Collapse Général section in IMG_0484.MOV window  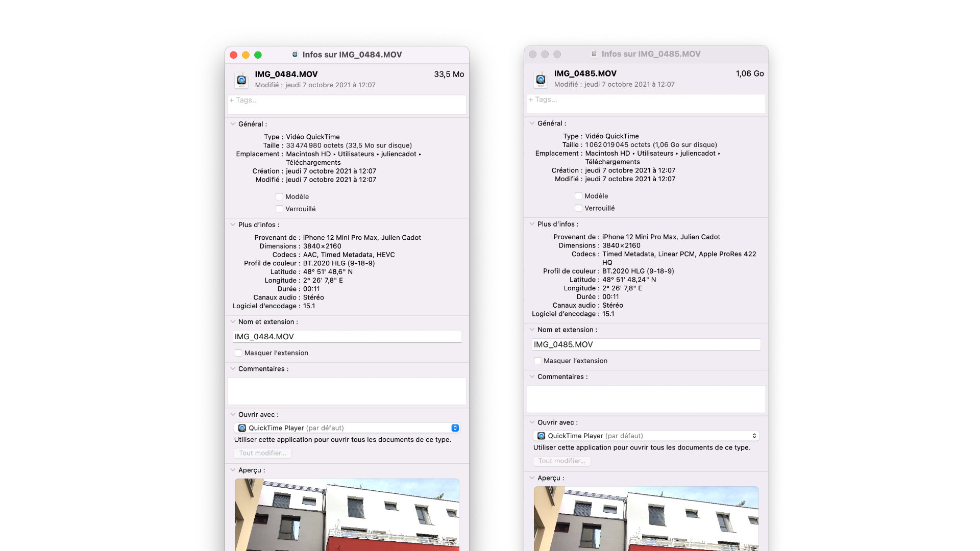(x=233, y=124)
